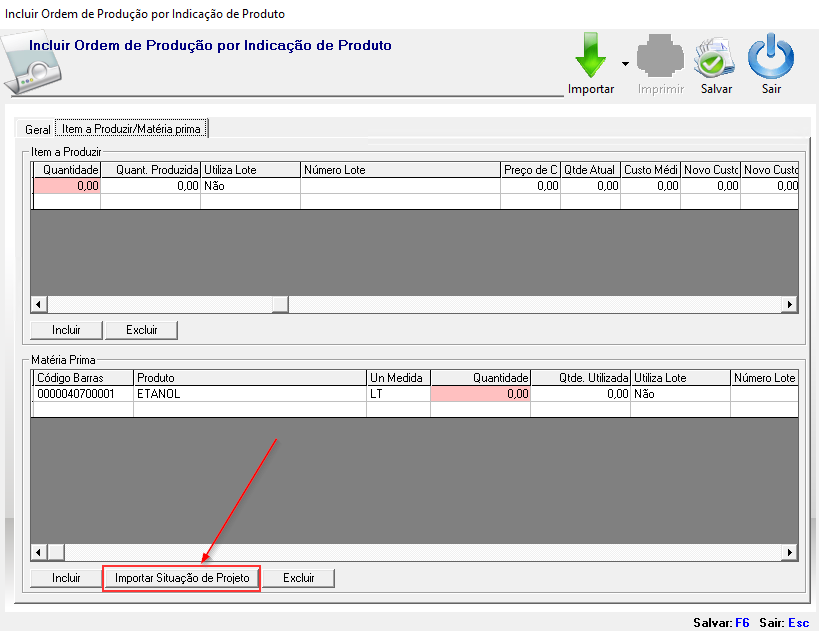Click the Quant. Produzida cell value

(x=151, y=186)
